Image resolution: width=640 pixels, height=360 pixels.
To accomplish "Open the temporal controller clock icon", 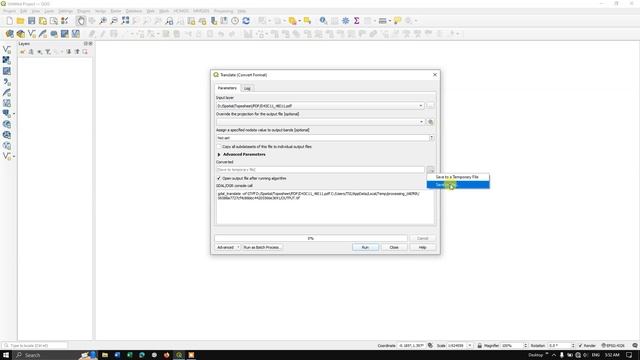I will pyautogui.click(x=235, y=21).
